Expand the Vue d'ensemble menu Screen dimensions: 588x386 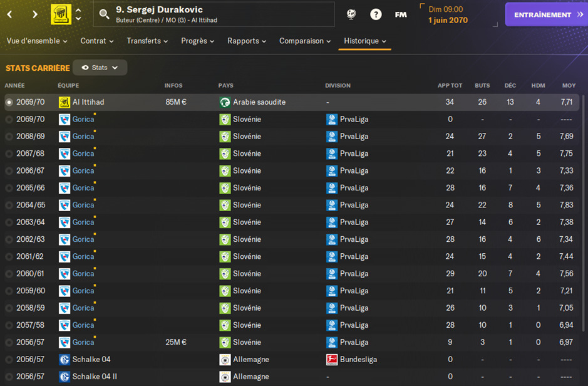(x=37, y=41)
